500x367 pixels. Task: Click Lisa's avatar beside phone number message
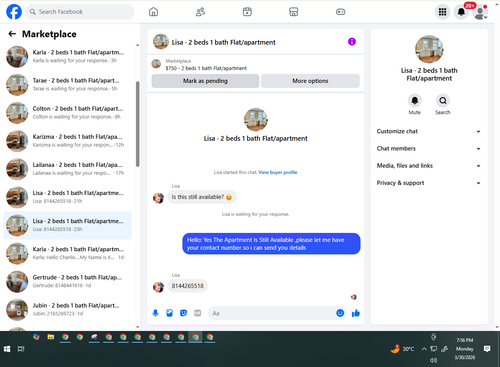158,287
